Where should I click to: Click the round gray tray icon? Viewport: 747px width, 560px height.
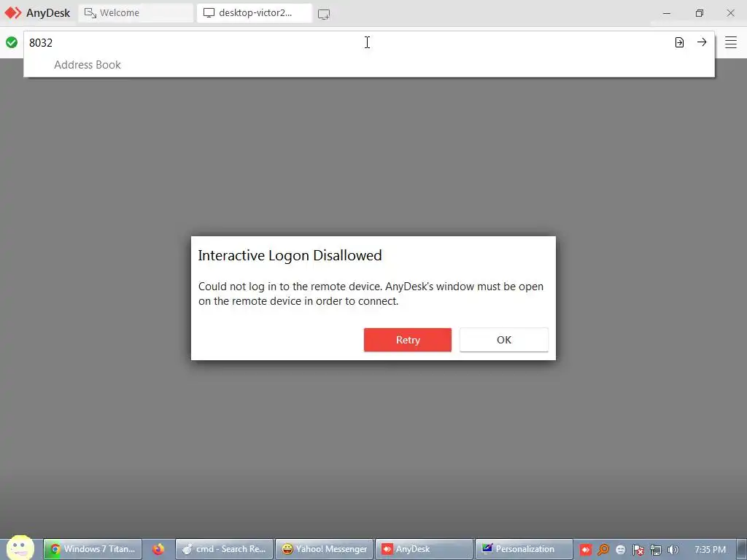620,550
